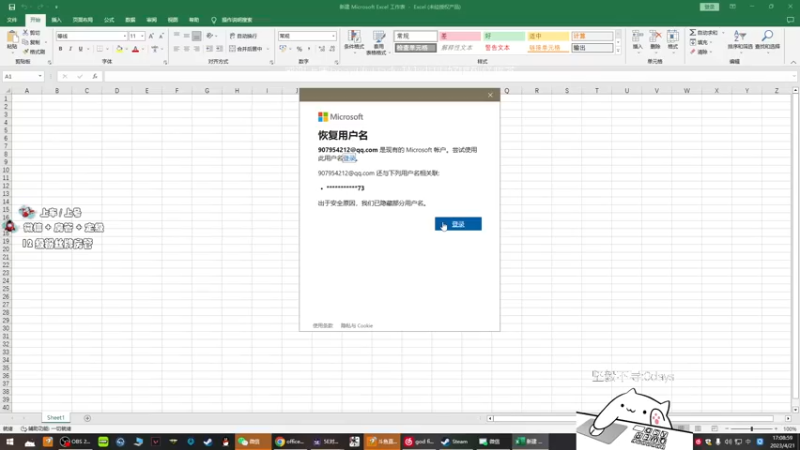Click the sign-in link in dialog text

pyautogui.click(x=349, y=158)
